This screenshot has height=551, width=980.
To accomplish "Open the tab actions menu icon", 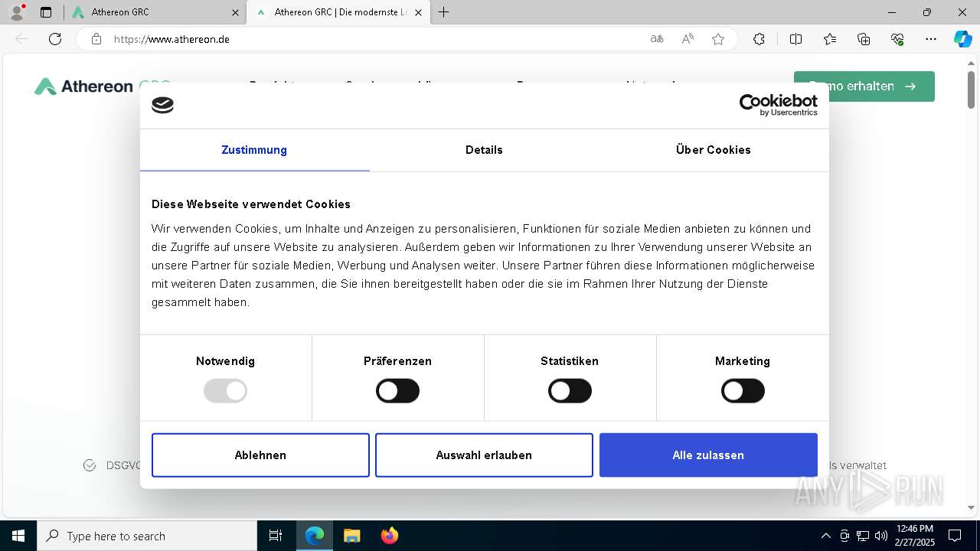I will [x=46, y=12].
